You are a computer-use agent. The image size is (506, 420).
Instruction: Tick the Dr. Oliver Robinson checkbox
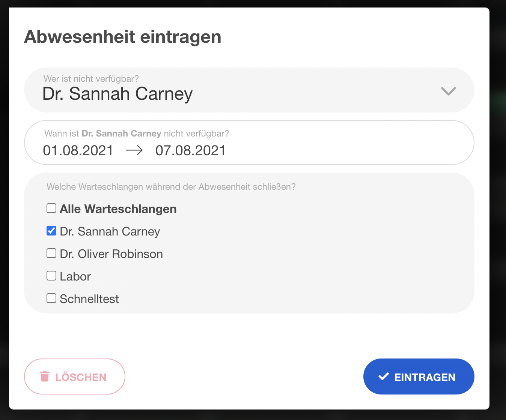[51, 253]
